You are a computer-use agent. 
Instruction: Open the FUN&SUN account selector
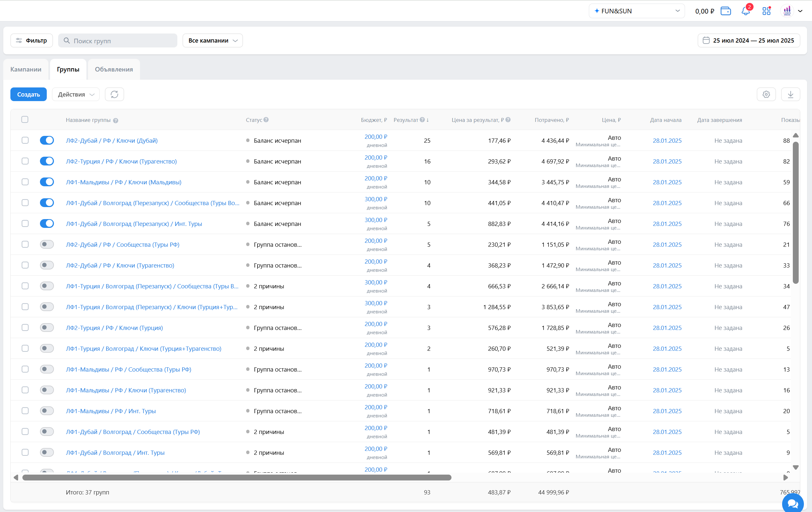click(636, 11)
